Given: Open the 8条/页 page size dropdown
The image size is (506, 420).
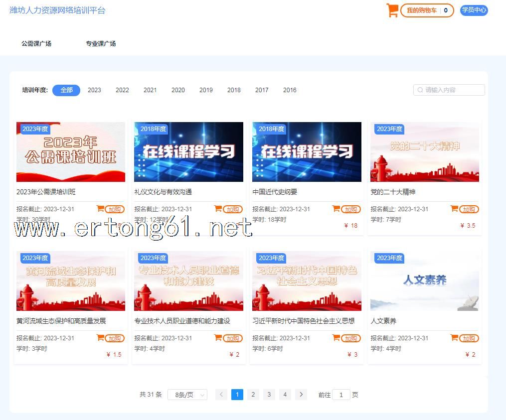Looking at the screenshot, I should 187,395.
